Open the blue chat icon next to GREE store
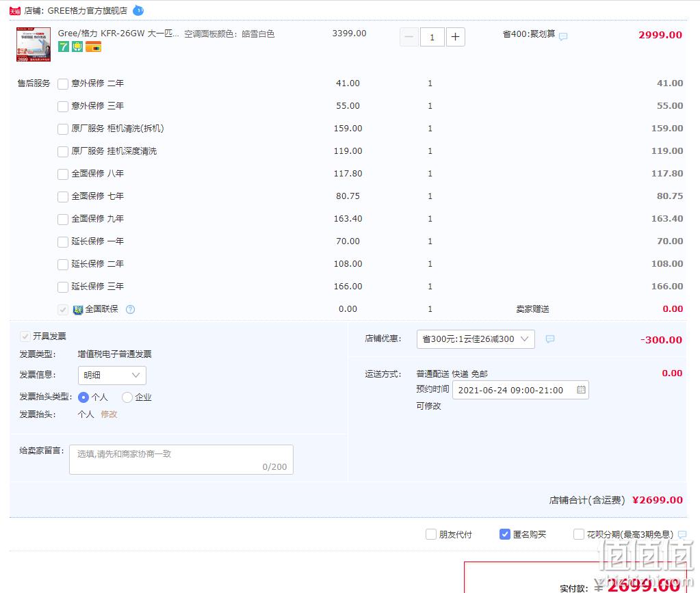The height and width of the screenshot is (593, 700). pos(138,10)
